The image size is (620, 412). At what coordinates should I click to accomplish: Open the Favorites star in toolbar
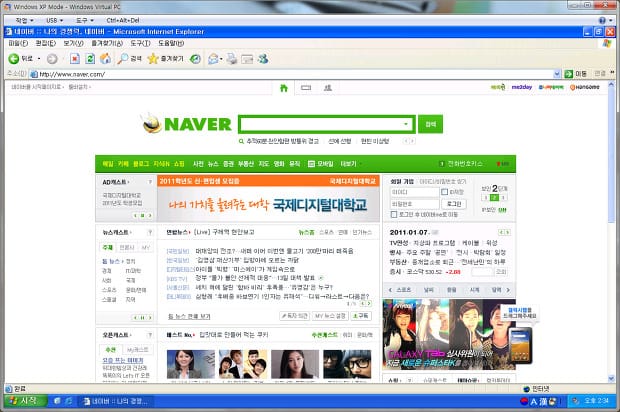(x=153, y=59)
